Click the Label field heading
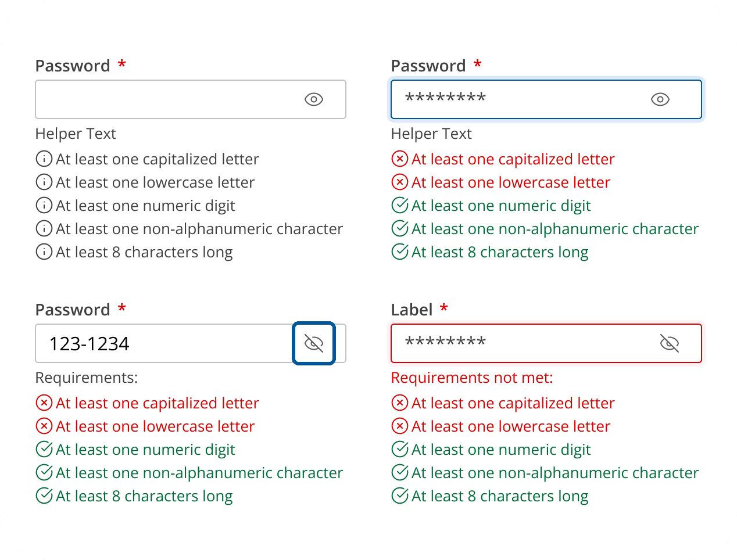Screen dimensions: 737x560 pos(412,310)
